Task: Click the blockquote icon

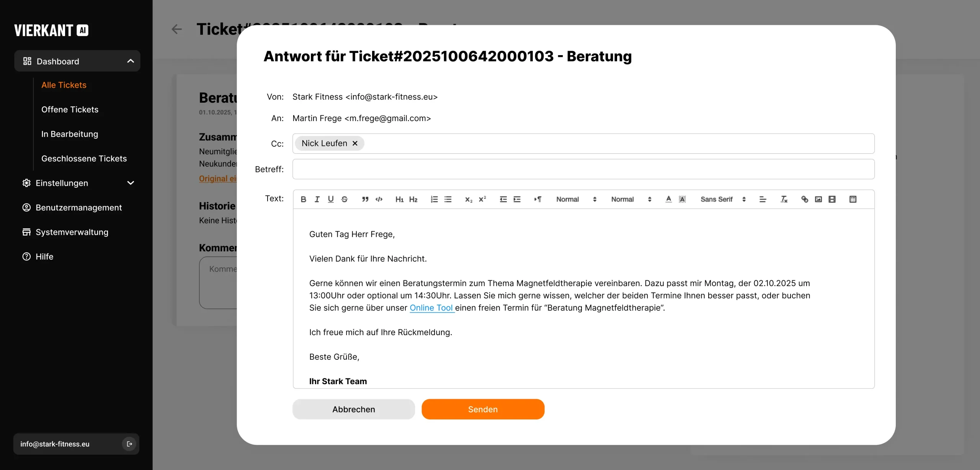Action: (365, 199)
